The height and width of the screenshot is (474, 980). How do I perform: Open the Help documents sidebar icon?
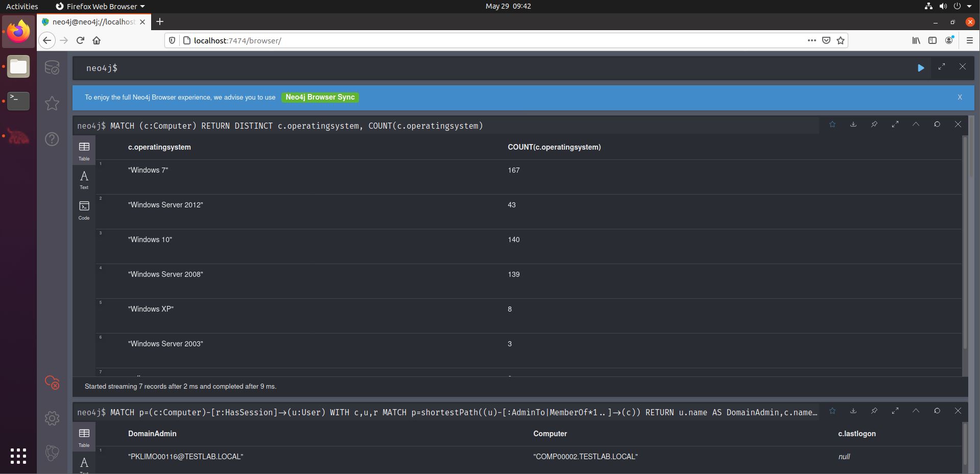point(52,139)
